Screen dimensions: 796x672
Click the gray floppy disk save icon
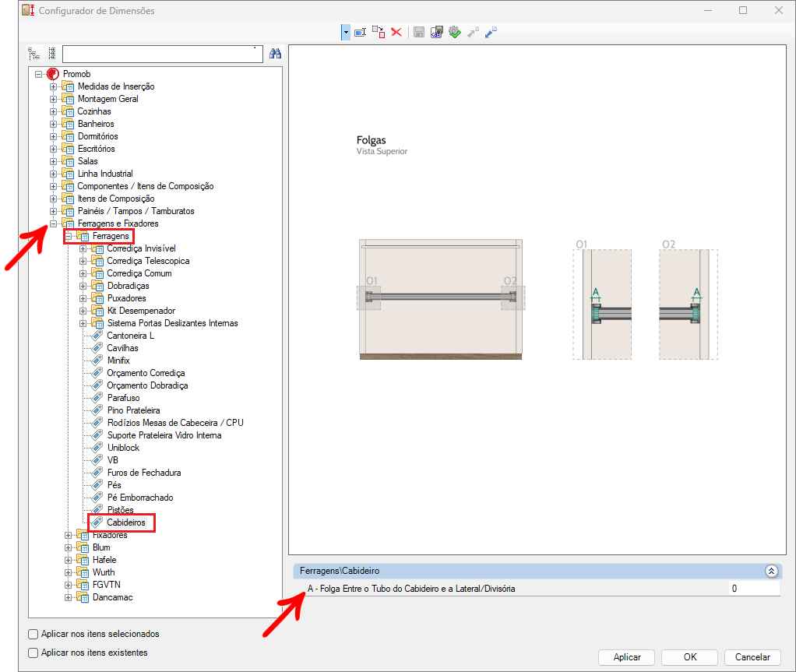pos(419,33)
